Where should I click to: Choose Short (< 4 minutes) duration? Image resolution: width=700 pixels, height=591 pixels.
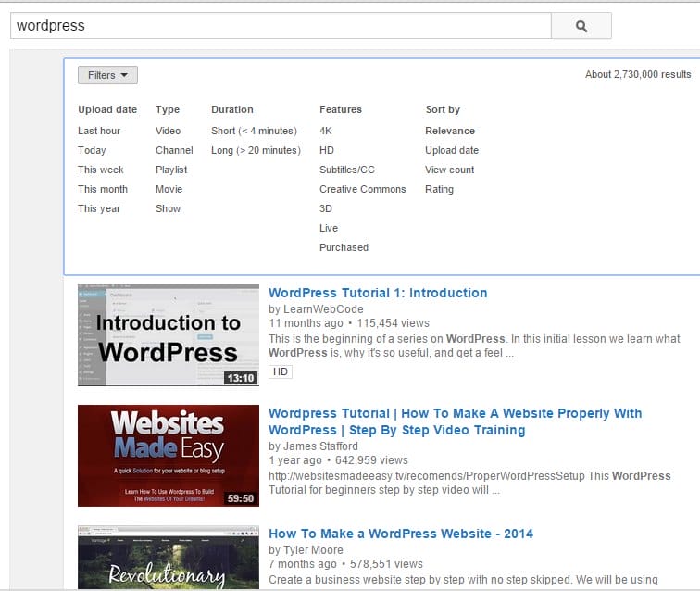[x=254, y=131]
